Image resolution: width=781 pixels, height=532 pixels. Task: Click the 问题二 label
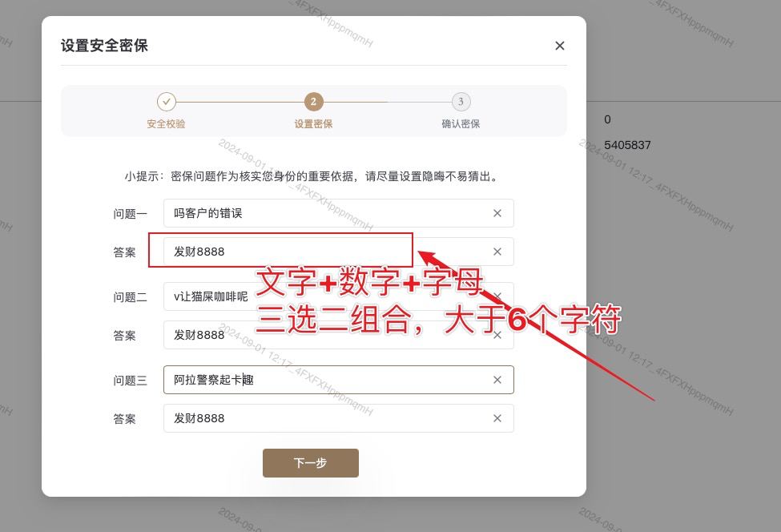click(x=130, y=297)
